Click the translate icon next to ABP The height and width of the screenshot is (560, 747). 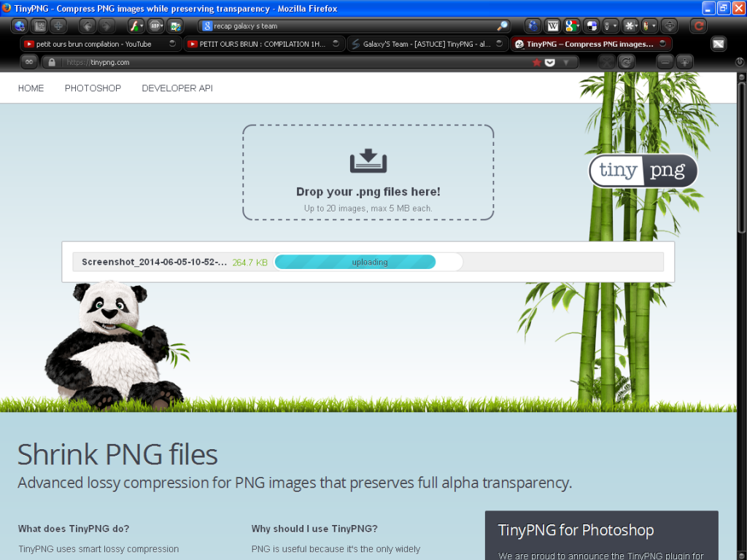175,26
